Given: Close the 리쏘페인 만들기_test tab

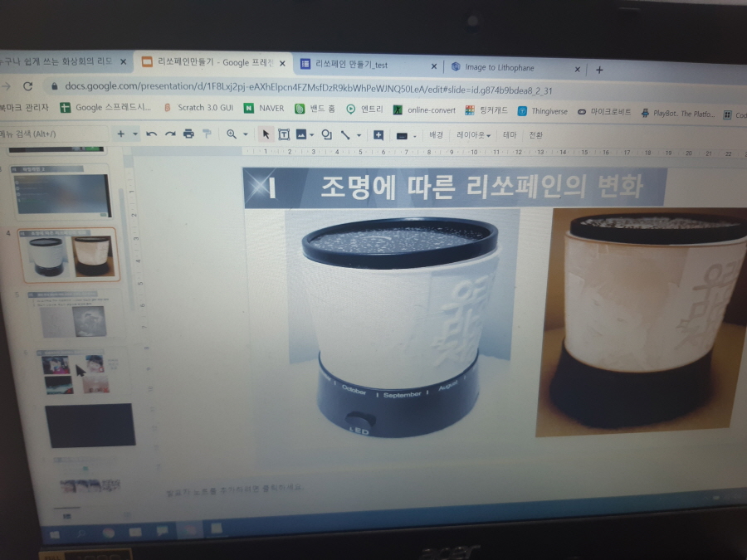Looking at the screenshot, I should pos(434,66).
